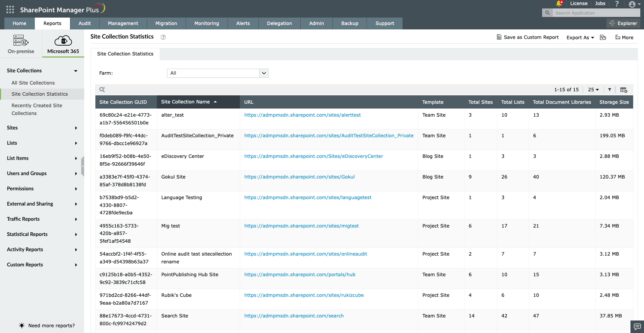Click the table search icon
The width and height of the screenshot is (644, 333).
tap(102, 90)
